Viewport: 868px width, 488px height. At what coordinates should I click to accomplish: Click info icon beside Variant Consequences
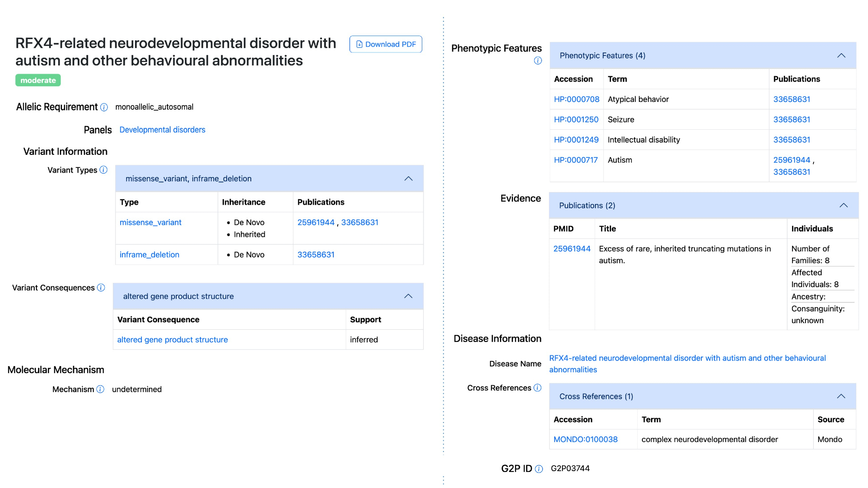pyautogui.click(x=101, y=288)
